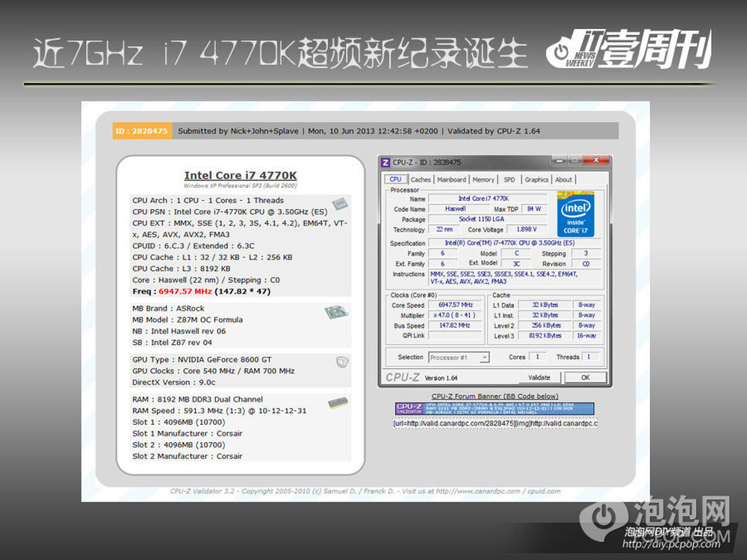Click the Ext. Model value 3C
Screen dimensions: 747x560
[x=516, y=264]
